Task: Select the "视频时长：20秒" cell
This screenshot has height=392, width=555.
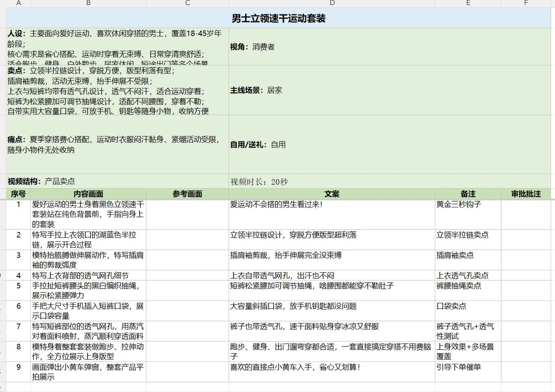Action: coord(390,181)
